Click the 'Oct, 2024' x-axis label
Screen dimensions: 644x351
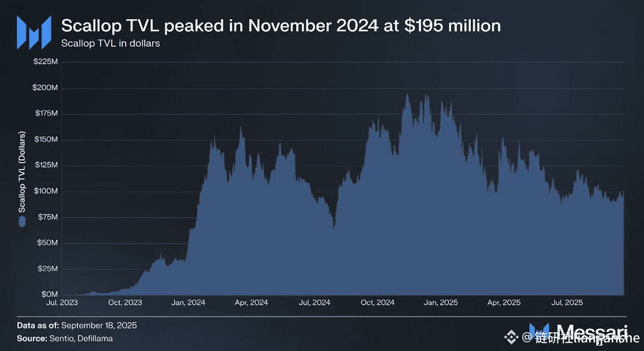pos(377,303)
